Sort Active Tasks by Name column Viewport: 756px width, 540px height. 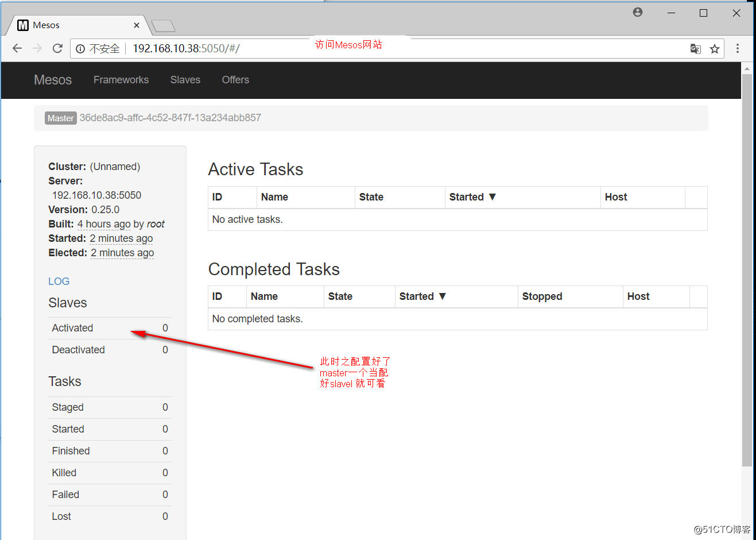tap(305, 197)
